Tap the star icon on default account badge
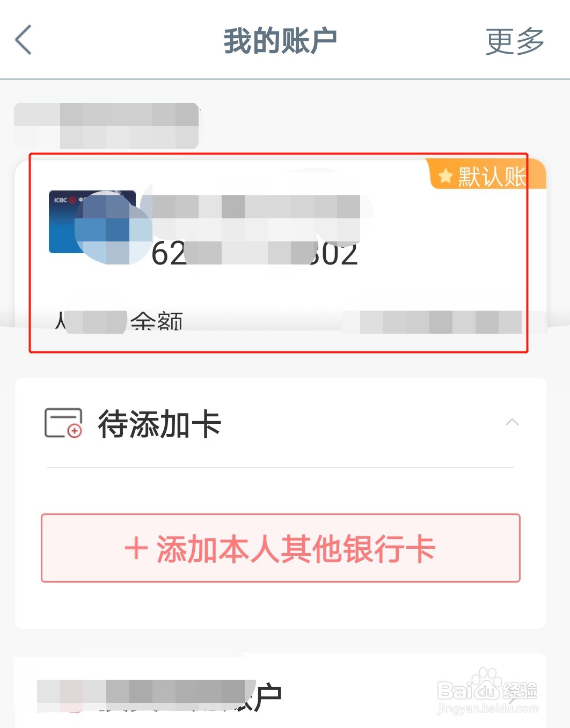Screen dimensions: 570x728 [x=445, y=176]
